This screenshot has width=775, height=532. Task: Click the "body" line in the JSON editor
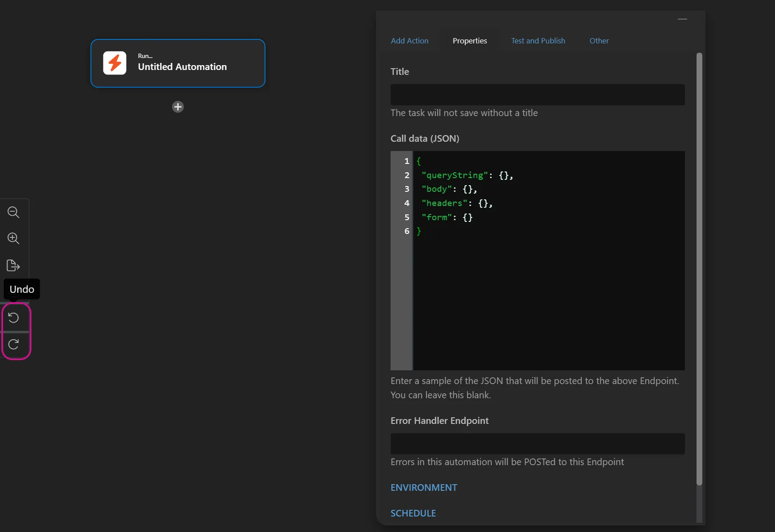click(449, 189)
